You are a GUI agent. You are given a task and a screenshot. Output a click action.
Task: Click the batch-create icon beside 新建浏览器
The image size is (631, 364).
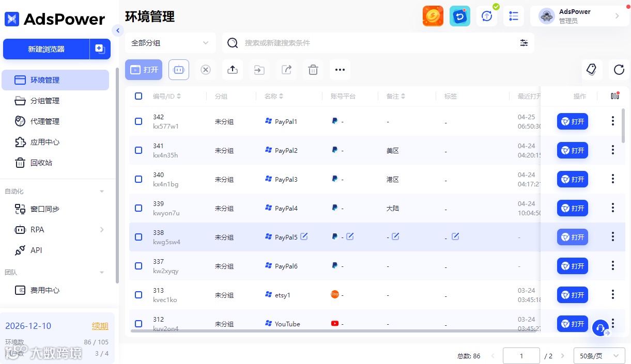click(100, 49)
